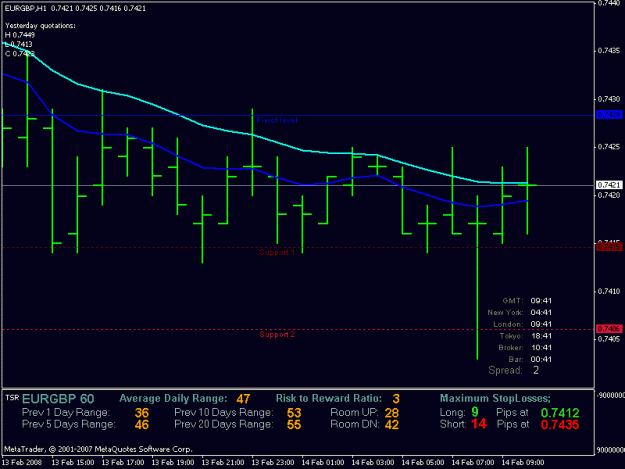625x469 pixels.
Task: Click the Prev 1 Day Range value 36
Action: point(142,413)
